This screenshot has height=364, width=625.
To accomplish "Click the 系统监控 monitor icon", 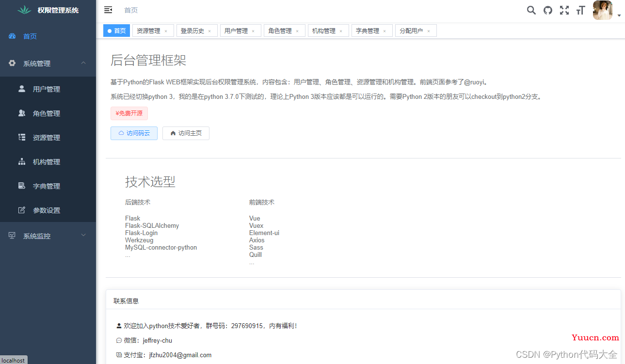I will (x=12, y=236).
